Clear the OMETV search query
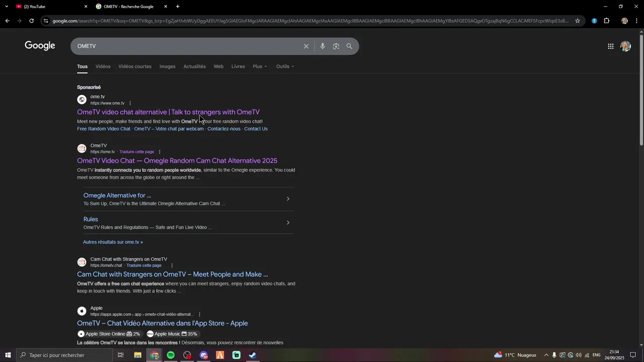The height and width of the screenshot is (362, 644). point(306,46)
